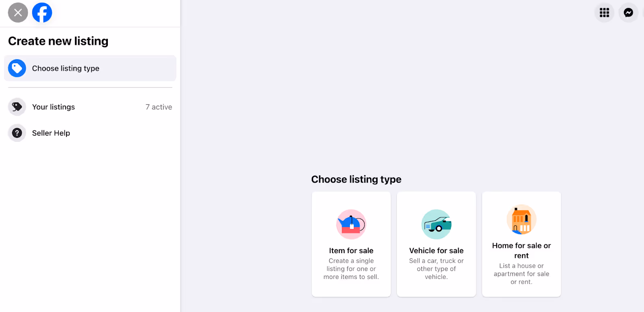This screenshot has width=644, height=312.
Task: Click the Create new listing heading
Action: (58, 41)
